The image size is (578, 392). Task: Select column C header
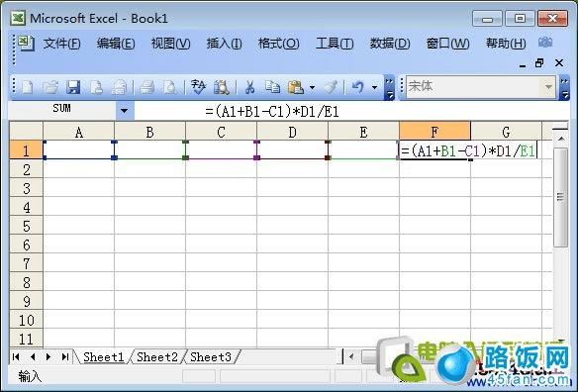point(221,132)
